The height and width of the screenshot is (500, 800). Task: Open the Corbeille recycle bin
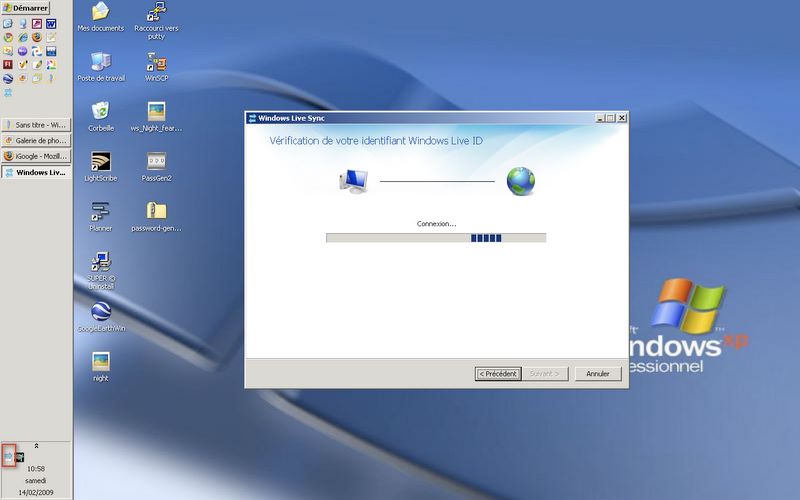point(101,117)
